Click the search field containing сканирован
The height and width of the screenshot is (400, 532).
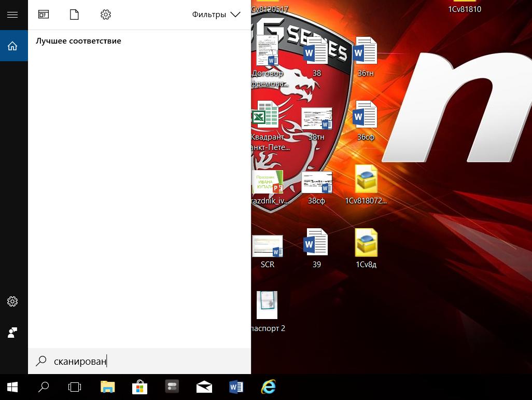(139, 361)
